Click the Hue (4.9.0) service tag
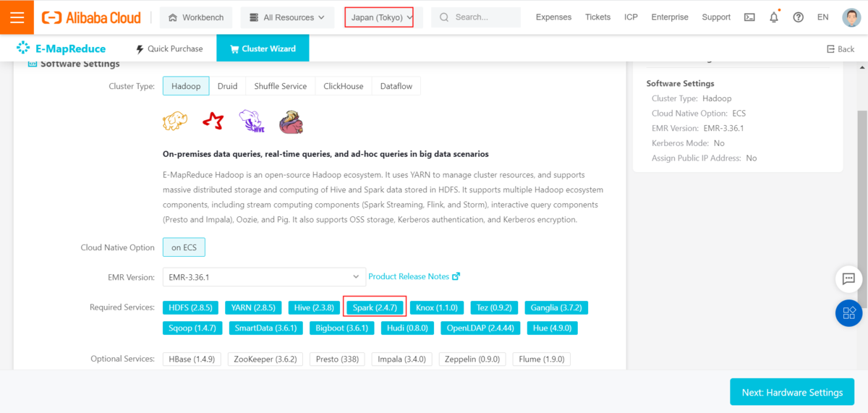Screen dimensions: 868x413 click(x=552, y=328)
